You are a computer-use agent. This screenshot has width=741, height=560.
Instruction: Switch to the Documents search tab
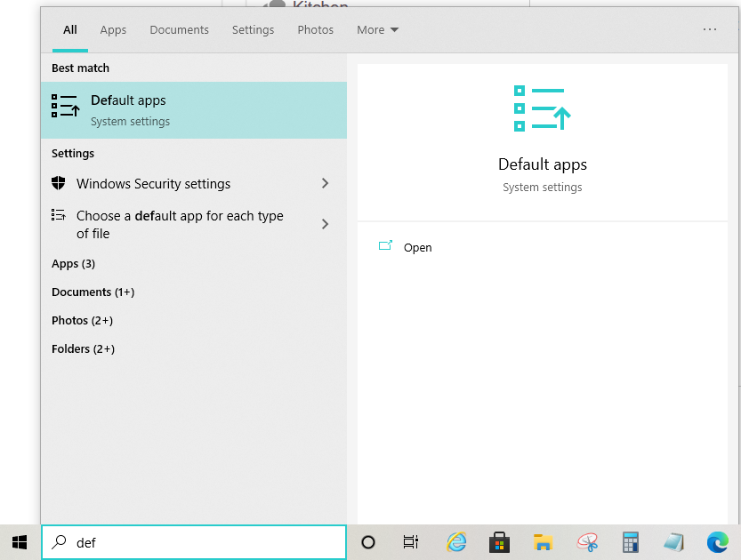[179, 30]
